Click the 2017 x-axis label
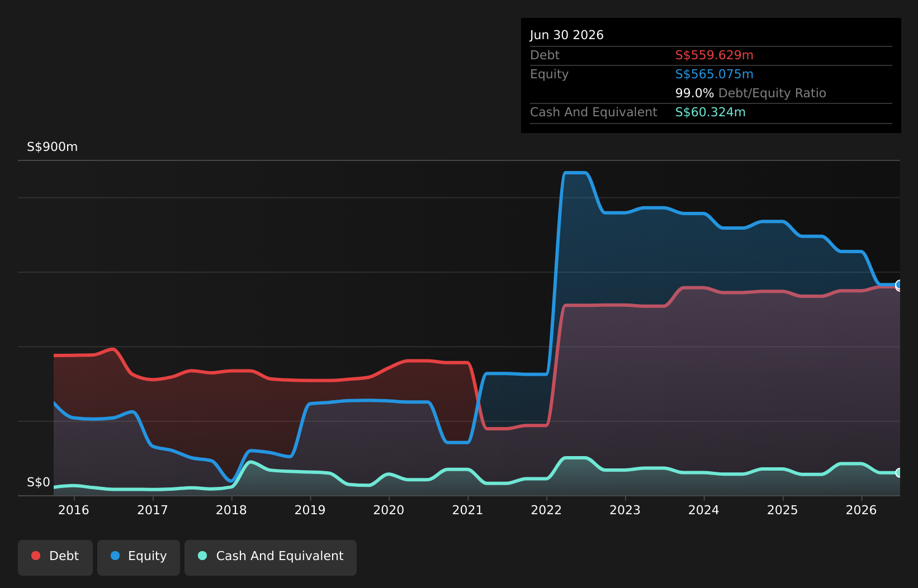This screenshot has width=918, height=588. pyautogui.click(x=153, y=510)
